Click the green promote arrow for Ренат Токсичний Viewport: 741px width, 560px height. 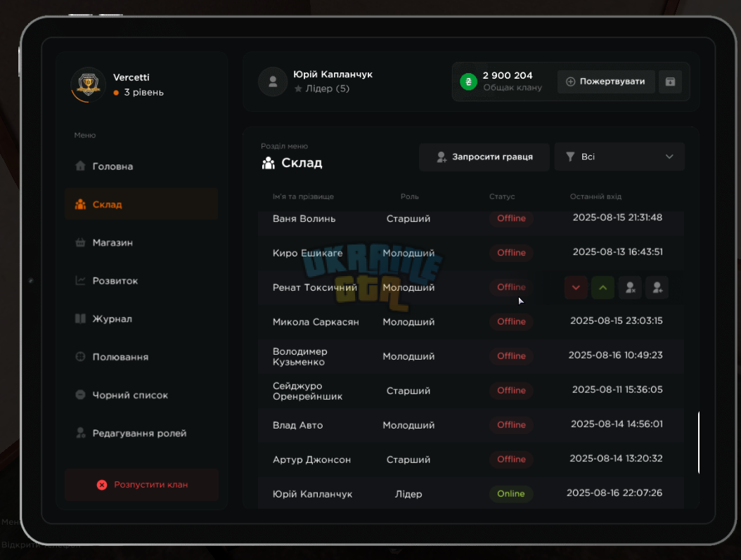[603, 287]
